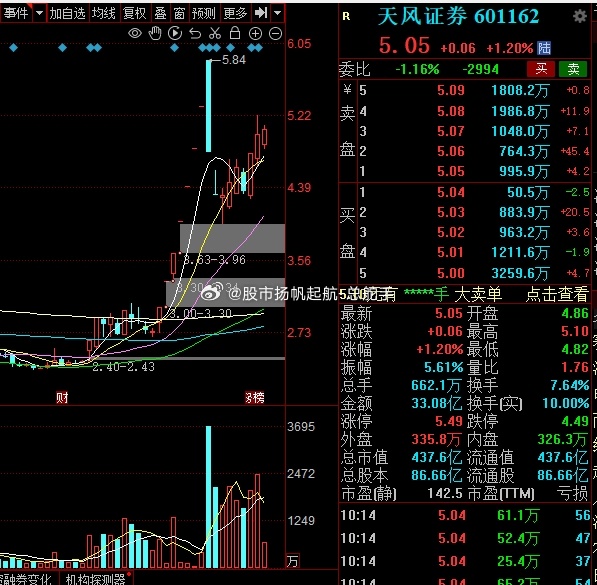Click buy level 3 price 5.02
This screenshot has width=597, height=585.
451,232
